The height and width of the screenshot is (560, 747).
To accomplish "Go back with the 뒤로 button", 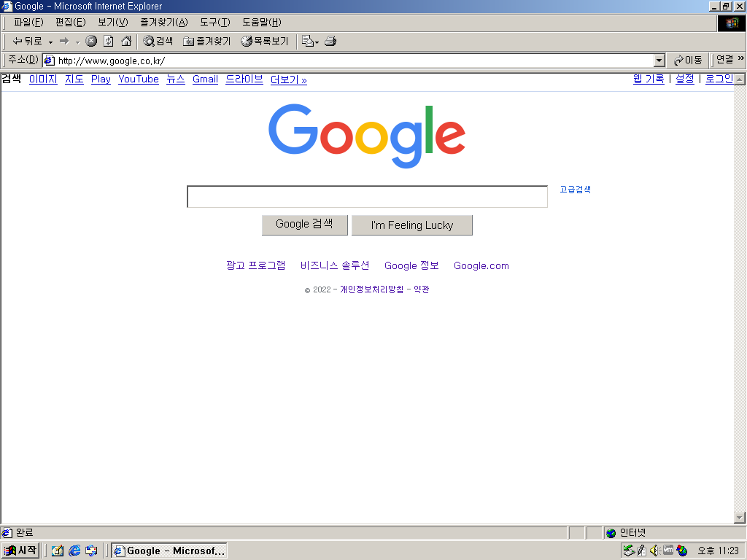I will pyautogui.click(x=27, y=42).
